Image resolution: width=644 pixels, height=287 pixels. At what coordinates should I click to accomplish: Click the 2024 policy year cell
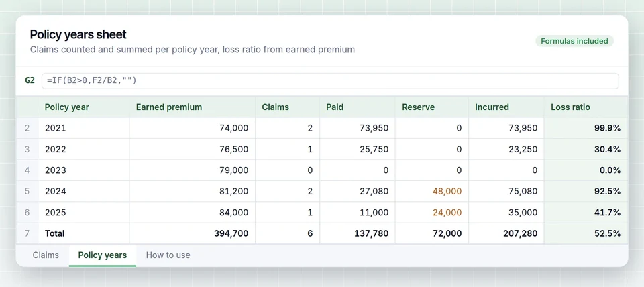pos(83,191)
